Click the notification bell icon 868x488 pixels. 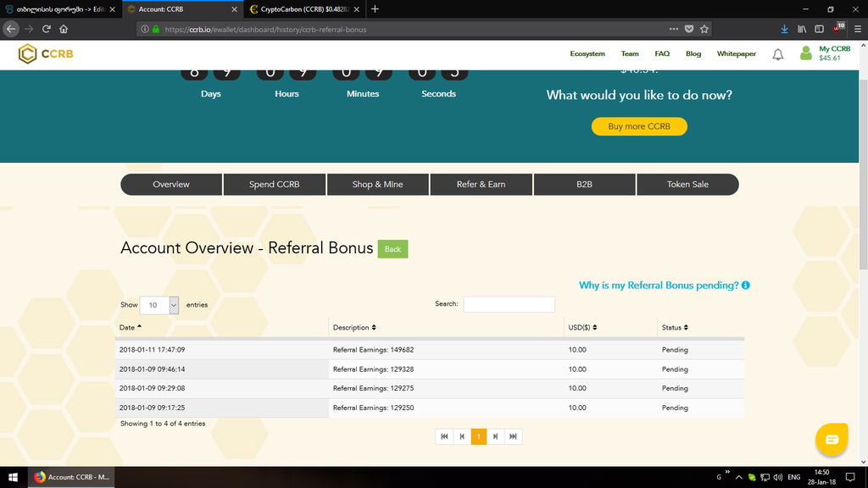click(777, 54)
